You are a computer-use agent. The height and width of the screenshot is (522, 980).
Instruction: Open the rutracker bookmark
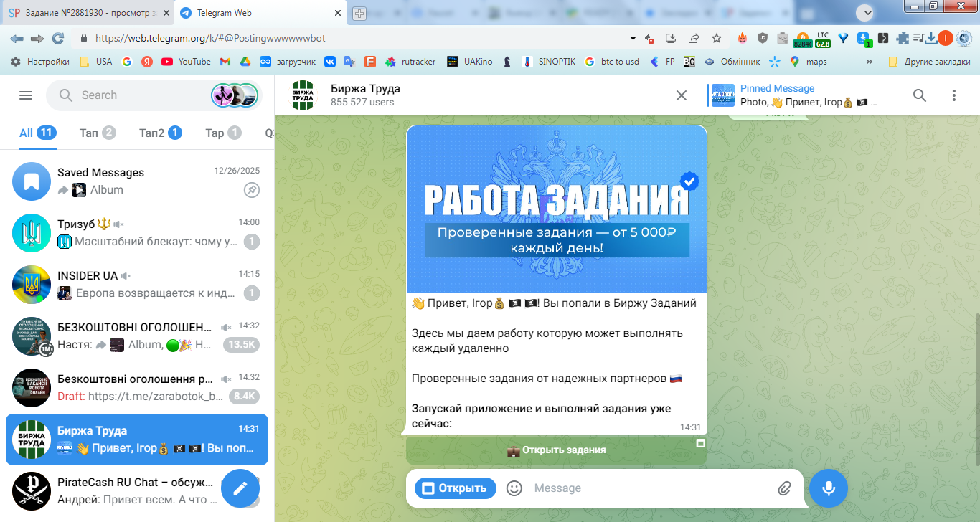410,62
